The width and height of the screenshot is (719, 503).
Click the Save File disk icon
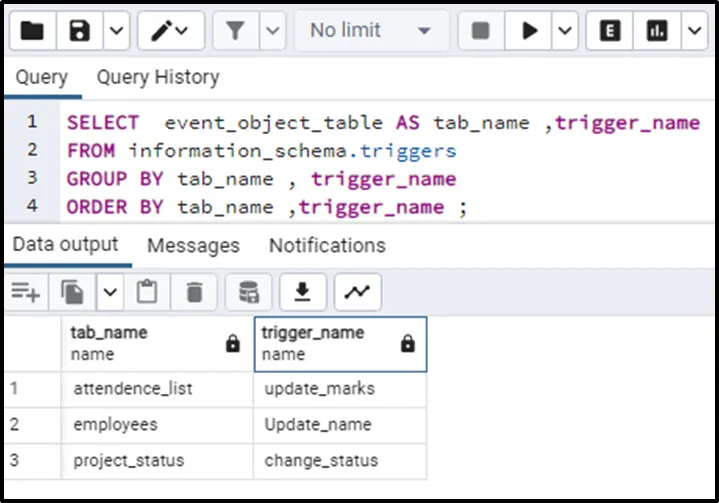click(x=80, y=31)
